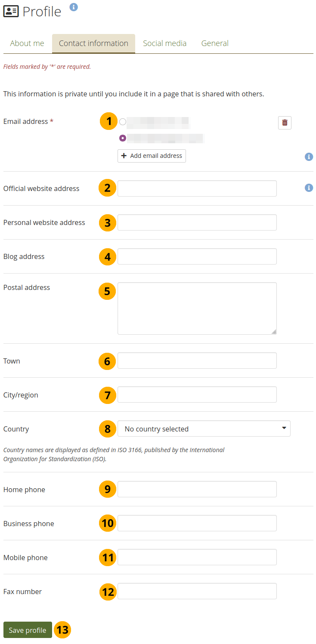This screenshot has width=316, height=644.
Task: Delete the first email address using trash icon
Action: click(x=285, y=123)
